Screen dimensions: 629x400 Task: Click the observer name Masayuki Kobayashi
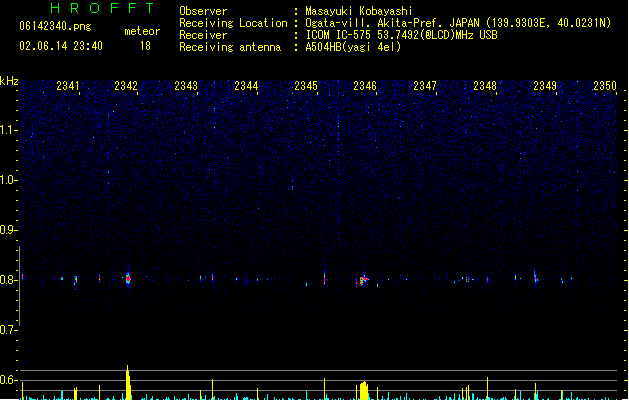(x=359, y=11)
